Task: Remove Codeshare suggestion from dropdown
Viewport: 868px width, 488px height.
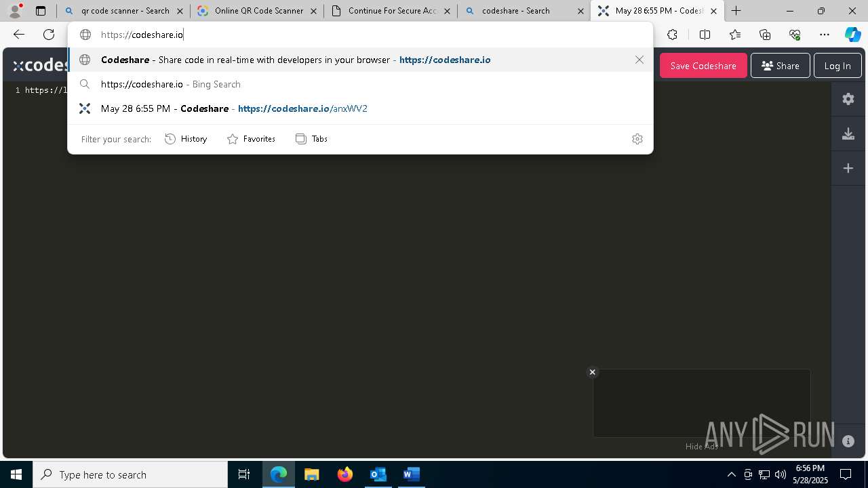Action: 639,60
